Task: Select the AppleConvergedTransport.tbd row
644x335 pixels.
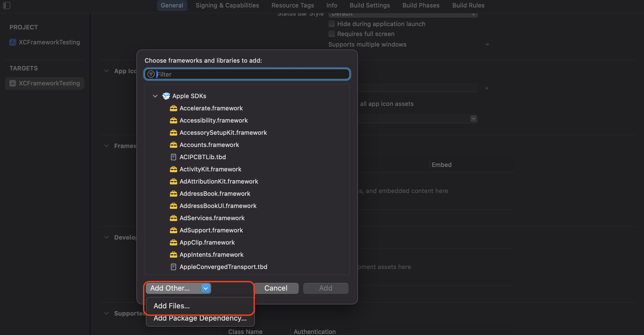Action: coord(247,267)
